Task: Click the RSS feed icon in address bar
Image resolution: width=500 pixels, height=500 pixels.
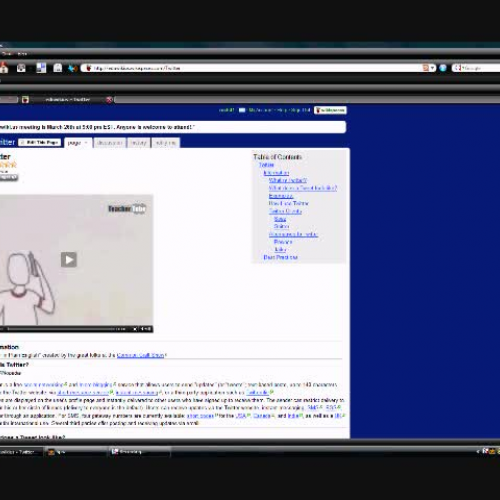Action: click(x=426, y=68)
